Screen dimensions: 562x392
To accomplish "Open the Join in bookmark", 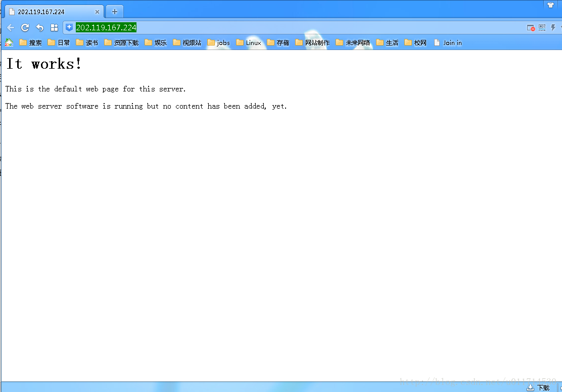I will tap(448, 42).
